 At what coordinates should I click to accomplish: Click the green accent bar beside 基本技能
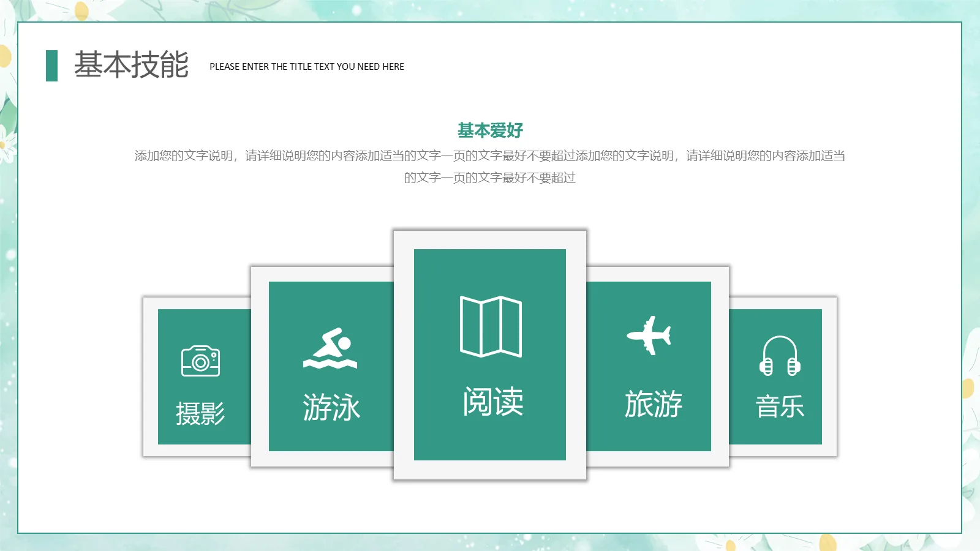(x=51, y=66)
